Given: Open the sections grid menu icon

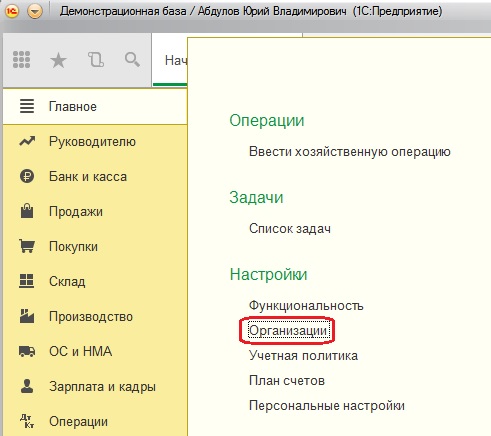Looking at the screenshot, I should (21, 60).
